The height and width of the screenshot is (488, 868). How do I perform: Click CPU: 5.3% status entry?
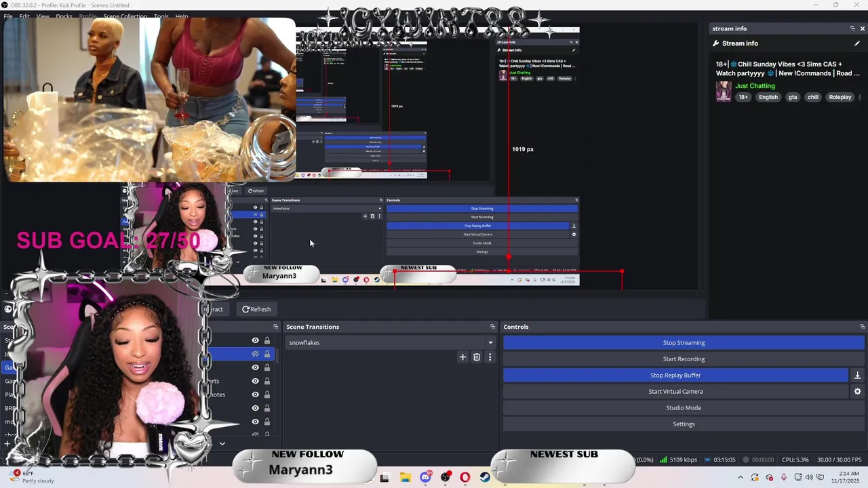pyautogui.click(x=795, y=460)
